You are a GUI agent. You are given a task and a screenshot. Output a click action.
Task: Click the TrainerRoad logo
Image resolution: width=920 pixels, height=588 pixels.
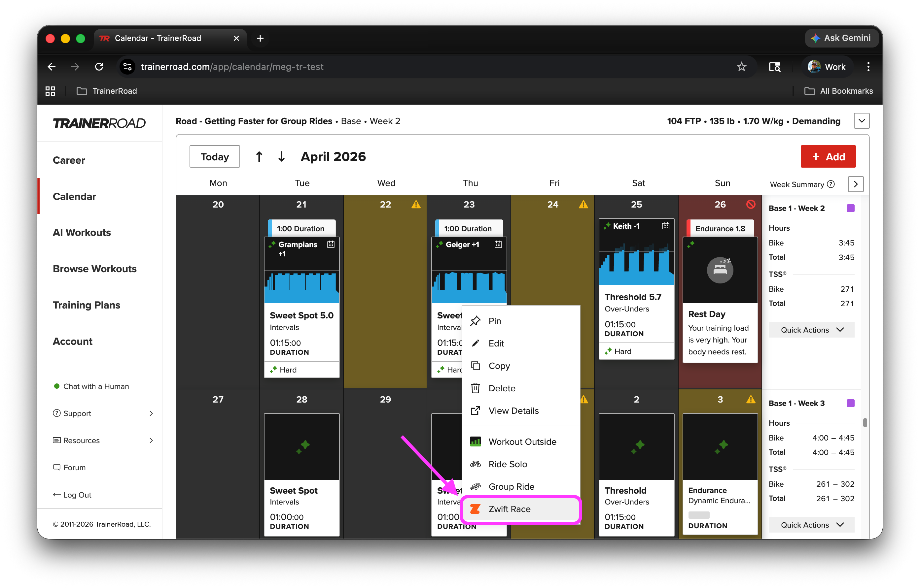coord(99,123)
